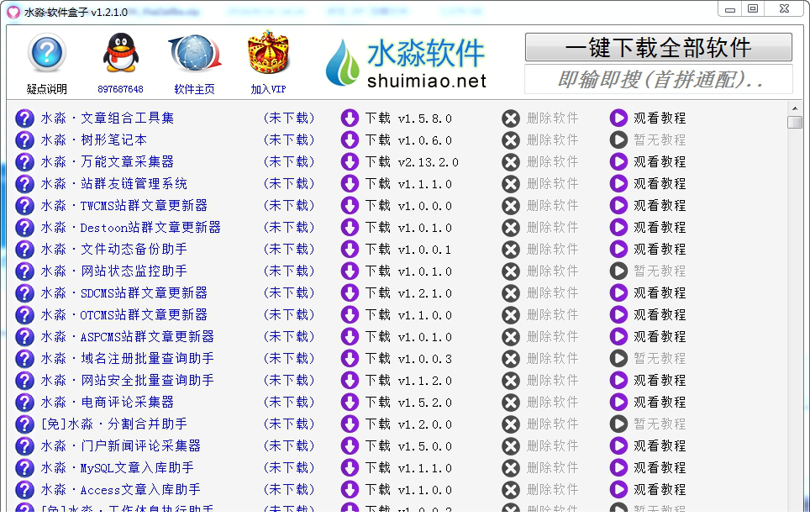Click the help icon for 站群友链管理系统
The image size is (810, 532).
click(x=24, y=184)
